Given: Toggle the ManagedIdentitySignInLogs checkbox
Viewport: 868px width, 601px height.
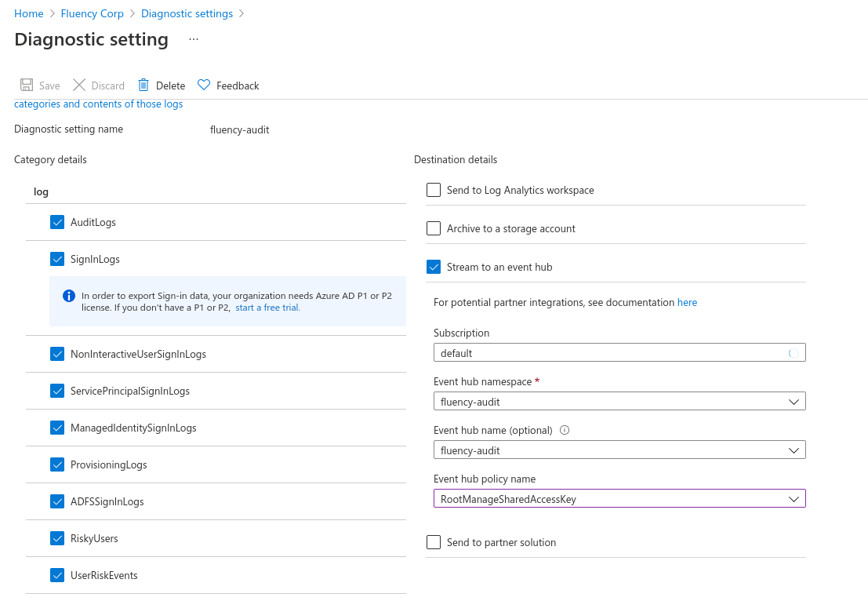Looking at the screenshot, I should 57,428.
